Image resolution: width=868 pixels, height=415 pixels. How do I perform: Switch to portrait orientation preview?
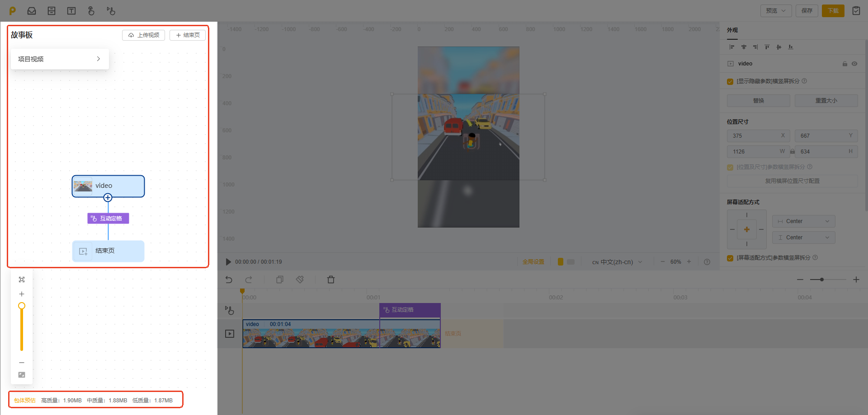(x=561, y=262)
